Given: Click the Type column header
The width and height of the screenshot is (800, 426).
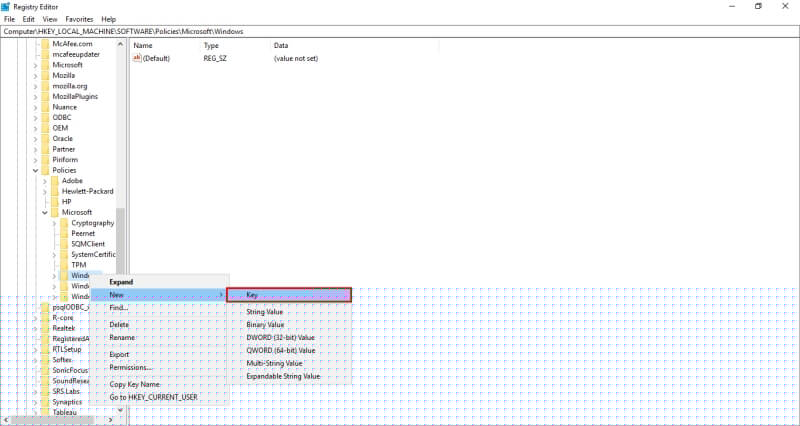Looking at the screenshot, I should click(211, 46).
